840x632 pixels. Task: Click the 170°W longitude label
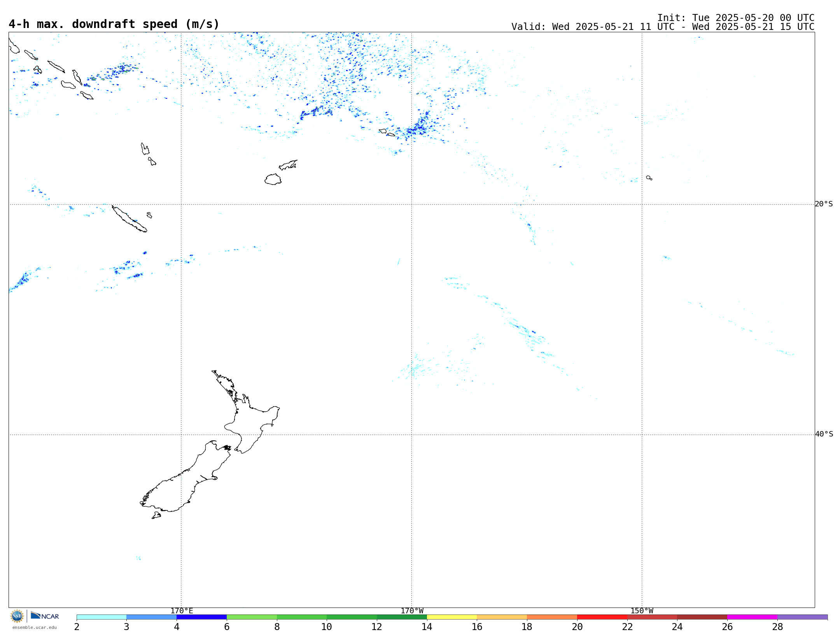pyautogui.click(x=412, y=611)
